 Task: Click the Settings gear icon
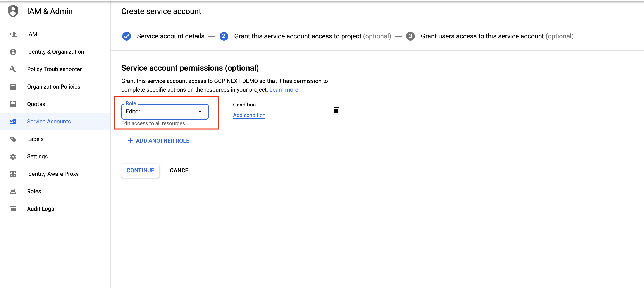13,157
